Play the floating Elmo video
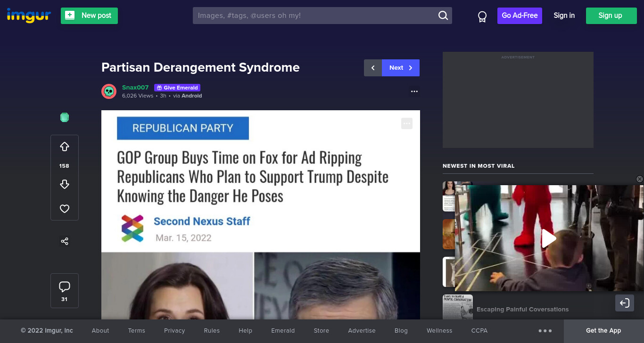 [549, 238]
